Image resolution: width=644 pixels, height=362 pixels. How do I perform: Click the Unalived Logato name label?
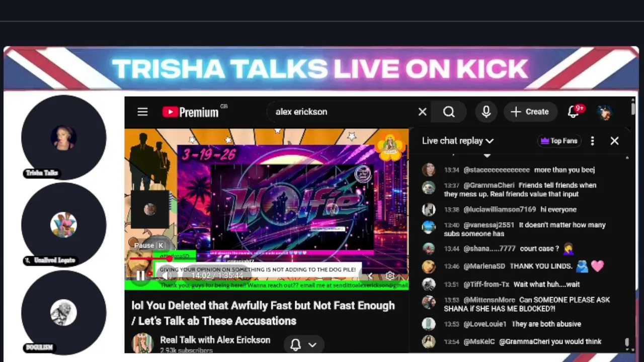pyautogui.click(x=50, y=260)
